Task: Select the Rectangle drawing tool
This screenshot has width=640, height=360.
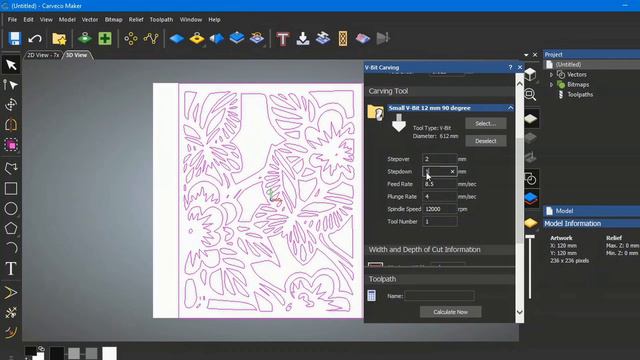Action: [x=11, y=189]
